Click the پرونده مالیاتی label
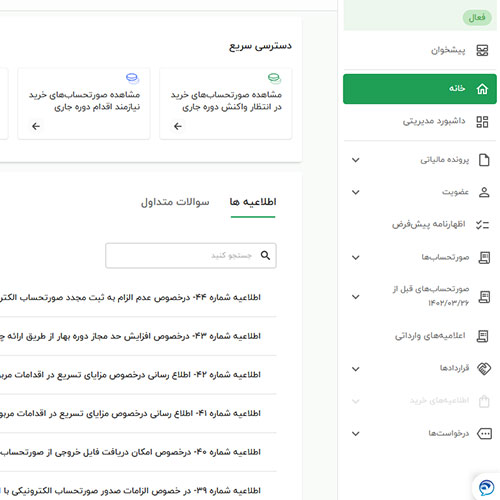The height and width of the screenshot is (500, 500). (444, 160)
